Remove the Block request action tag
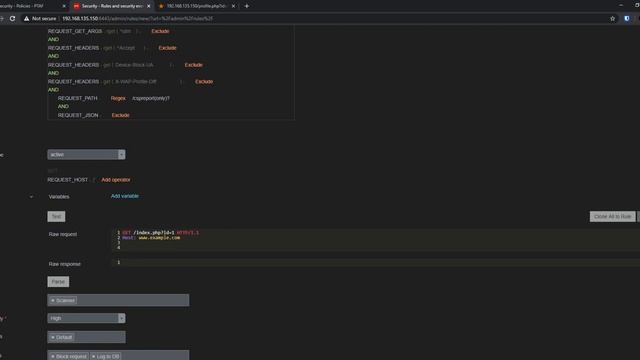640x360 pixels. pyautogui.click(x=53, y=356)
